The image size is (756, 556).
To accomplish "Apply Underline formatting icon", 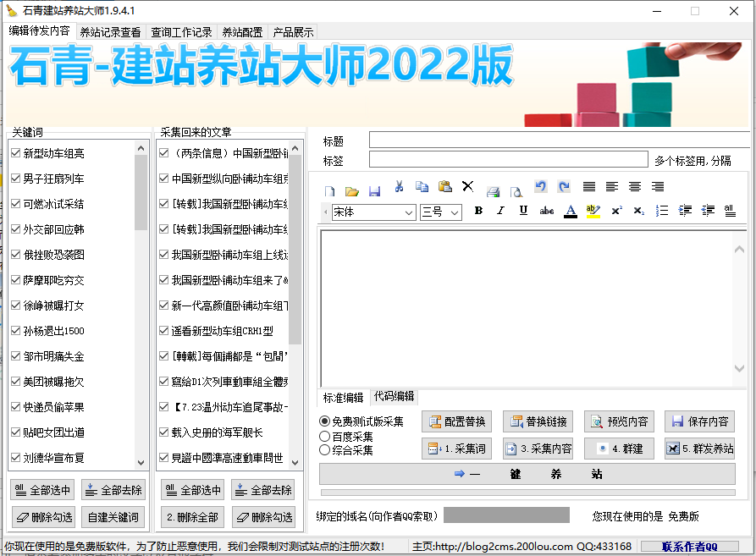I will 524,212.
